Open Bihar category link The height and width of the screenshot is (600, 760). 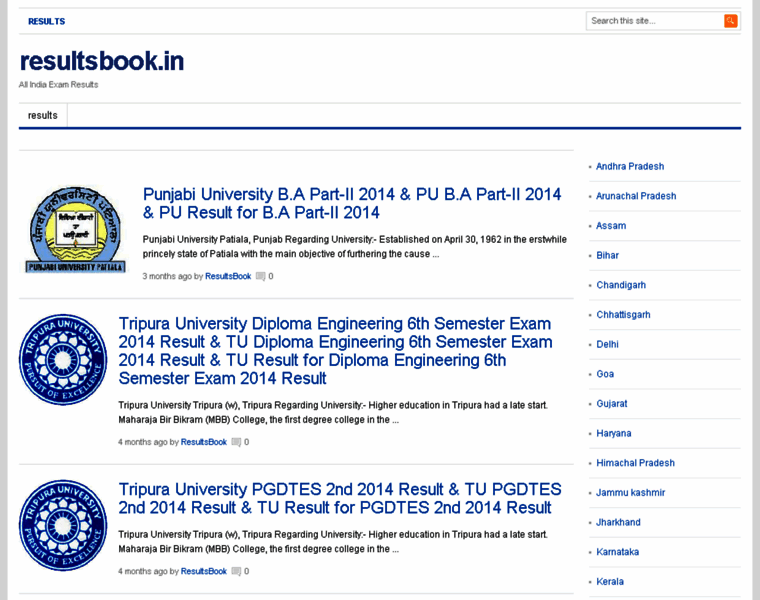click(x=607, y=255)
